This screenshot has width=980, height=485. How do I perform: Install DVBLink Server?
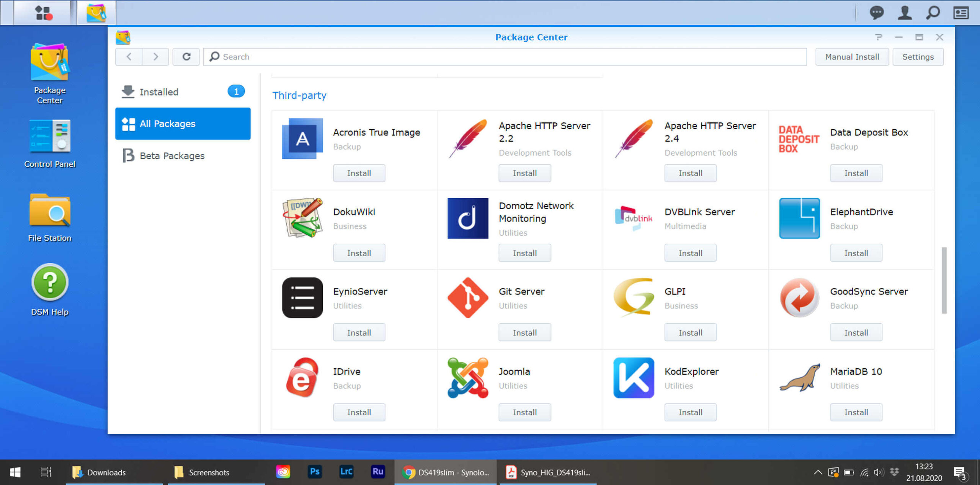(x=690, y=253)
